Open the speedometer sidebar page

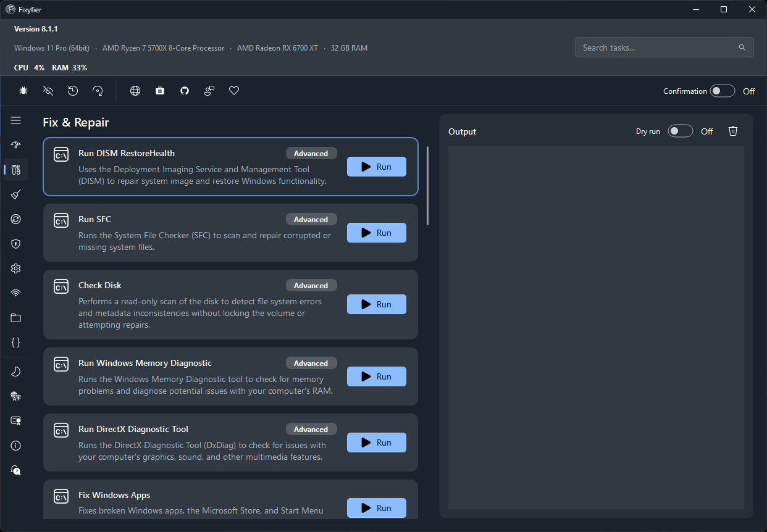[x=16, y=145]
